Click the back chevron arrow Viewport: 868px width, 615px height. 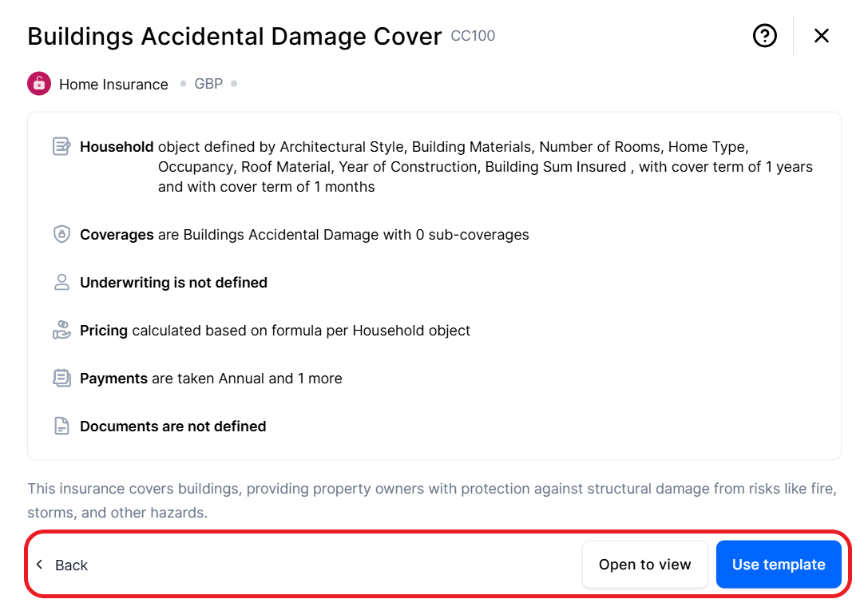click(39, 565)
